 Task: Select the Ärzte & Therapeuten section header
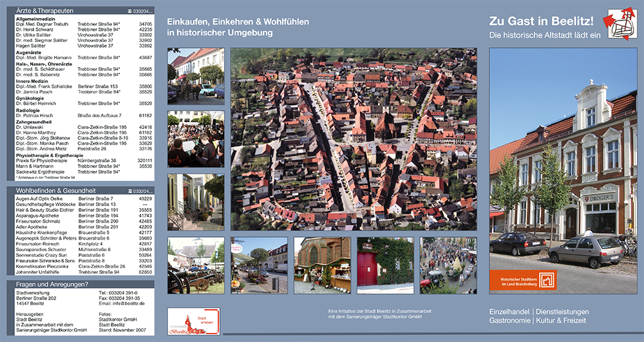tap(45, 11)
